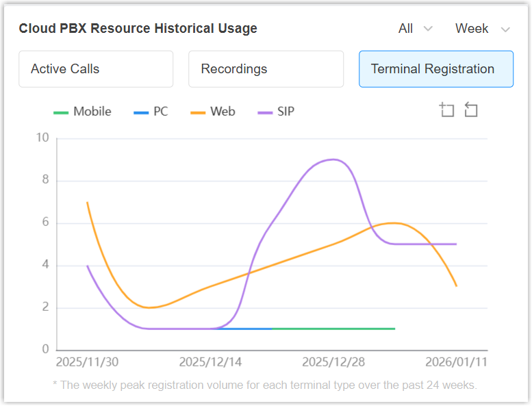Switch to the Active Calls tab
The height and width of the screenshot is (406, 532).
[x=96, y=69]
